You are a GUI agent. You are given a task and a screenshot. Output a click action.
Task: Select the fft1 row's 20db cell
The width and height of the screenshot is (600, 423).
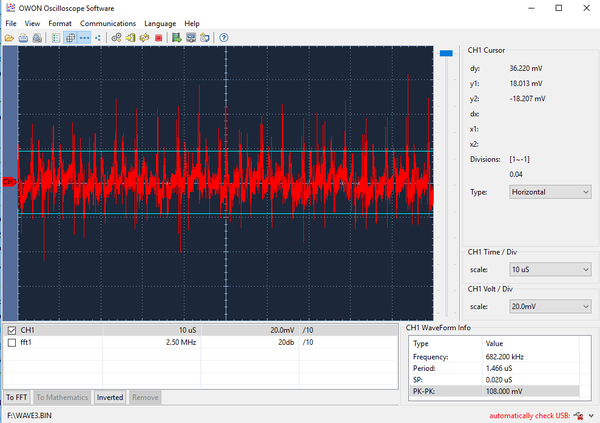point(250,342)
